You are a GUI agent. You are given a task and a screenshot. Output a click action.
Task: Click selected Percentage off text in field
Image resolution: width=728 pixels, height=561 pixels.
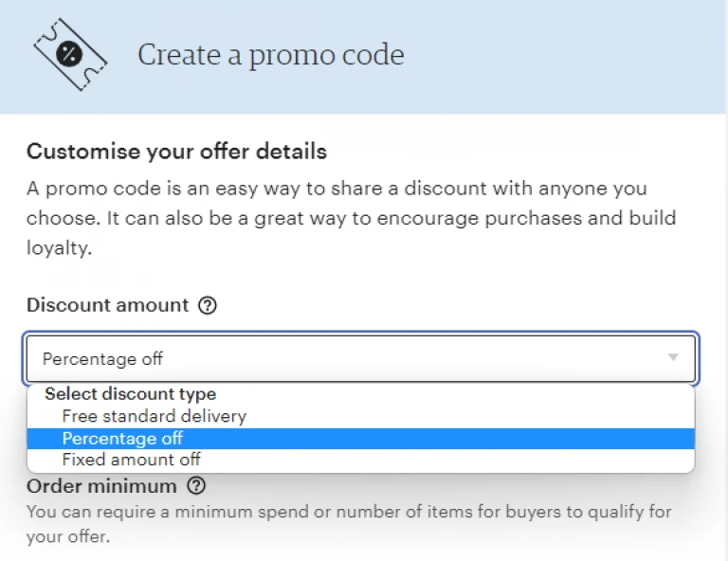(102, 359)
